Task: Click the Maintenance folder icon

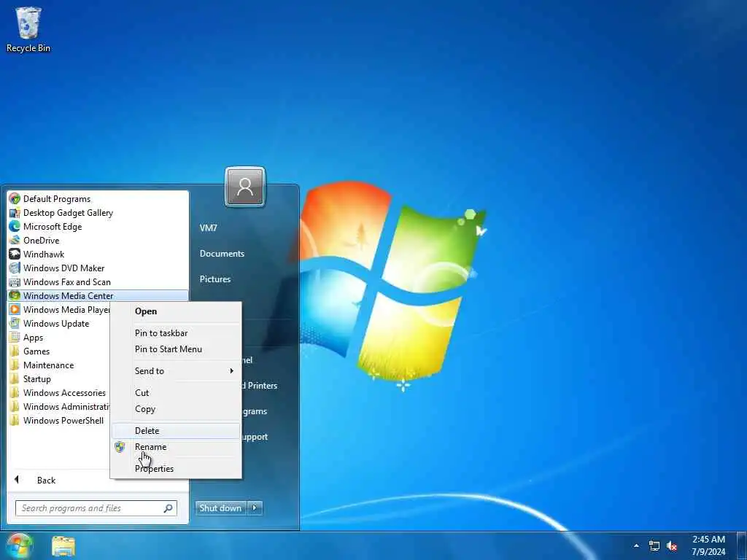Action: point(15,365)
